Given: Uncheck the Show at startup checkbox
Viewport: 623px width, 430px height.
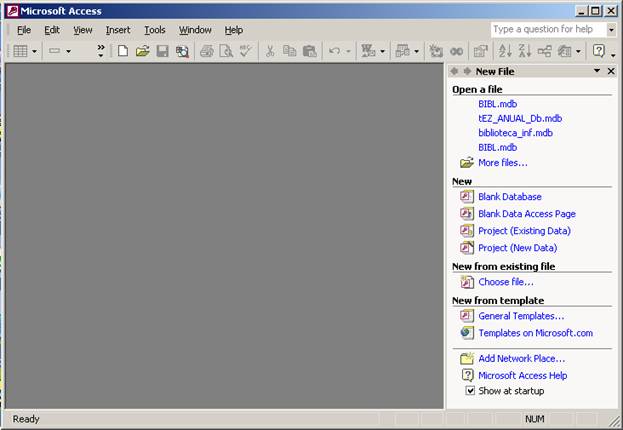Looking at the screenshot, I should (x=470, y=391).
